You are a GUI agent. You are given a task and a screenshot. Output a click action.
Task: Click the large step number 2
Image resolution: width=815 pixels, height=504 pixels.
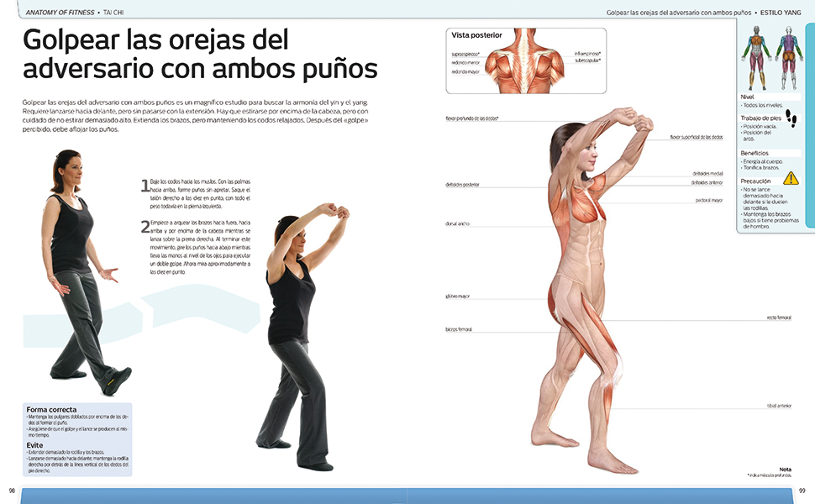pyautogui.click(x=145, y=226)
